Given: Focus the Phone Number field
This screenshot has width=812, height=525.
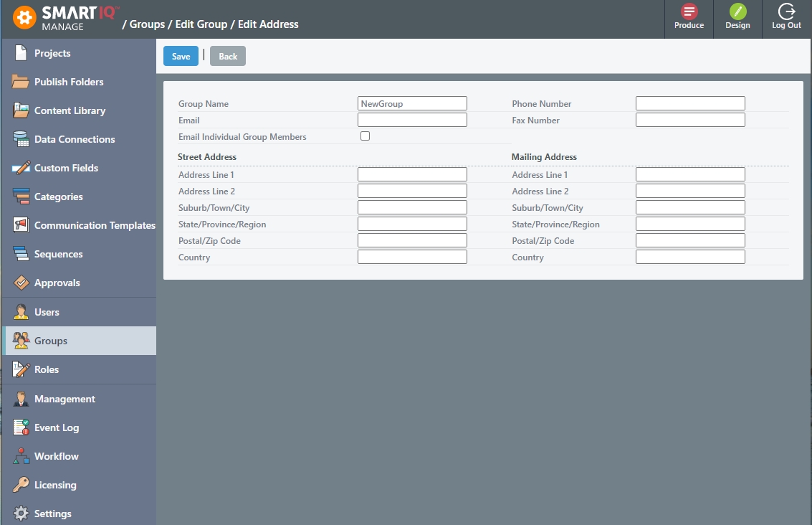Looking at the screenshot, I should tap(690, 103).
